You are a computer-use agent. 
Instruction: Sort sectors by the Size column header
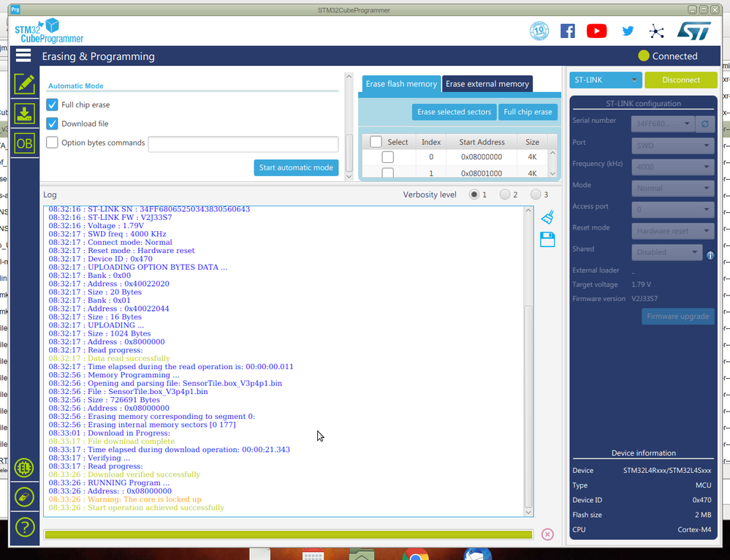coord(532,142)
